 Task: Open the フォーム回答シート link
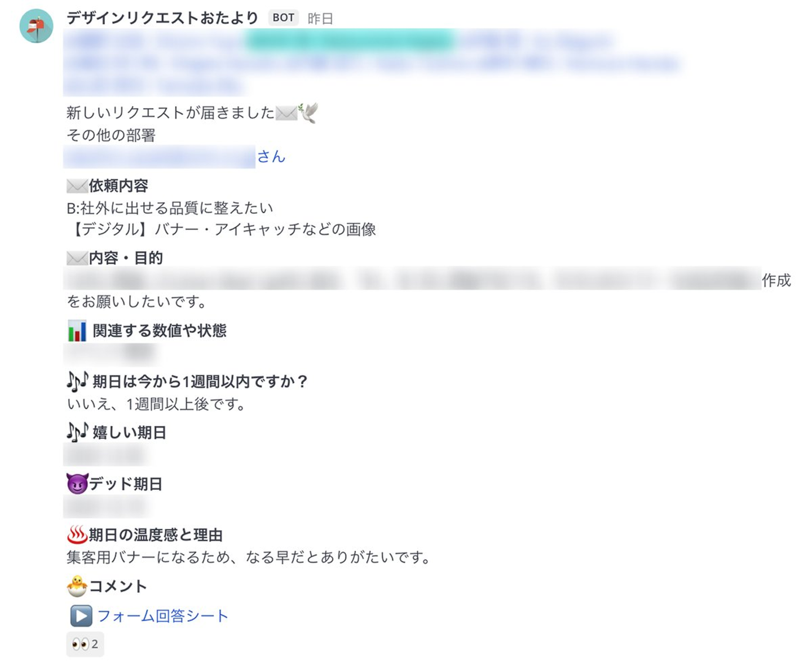pyautogui.click(x=162, y=616)
